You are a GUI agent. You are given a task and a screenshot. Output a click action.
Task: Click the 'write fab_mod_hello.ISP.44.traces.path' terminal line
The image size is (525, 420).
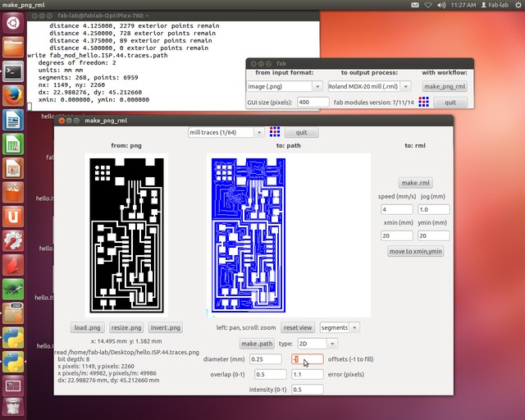pos(98,55)
